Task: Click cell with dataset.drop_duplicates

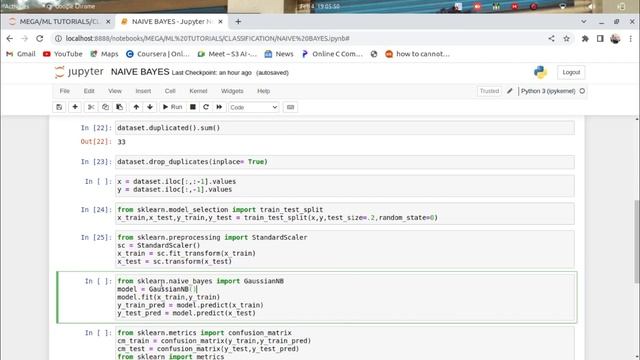Action: pyautogui.click(x=344, y=162)
